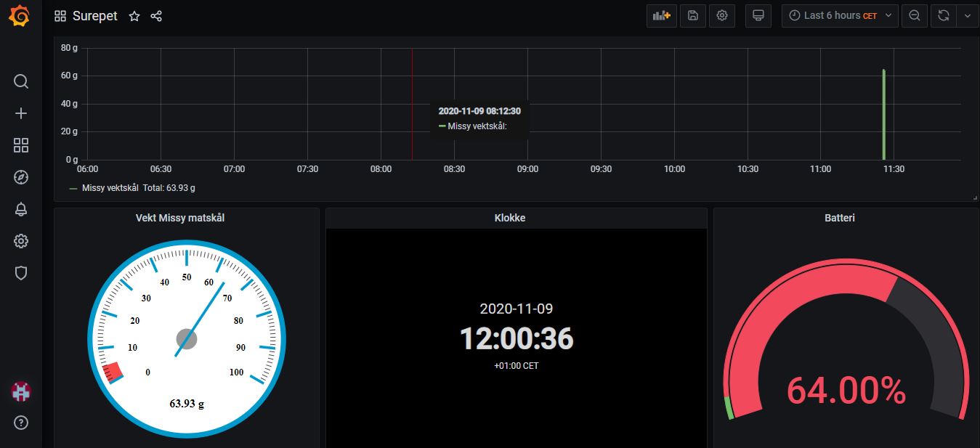Click the Add panel icon
Viewport: 980px width, 448px height.
click(x=660, y=15)
